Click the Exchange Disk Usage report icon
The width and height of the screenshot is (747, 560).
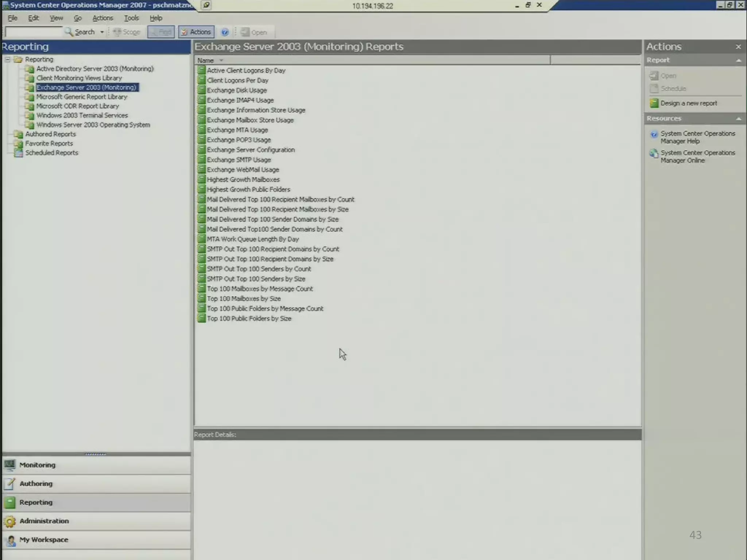201,90
